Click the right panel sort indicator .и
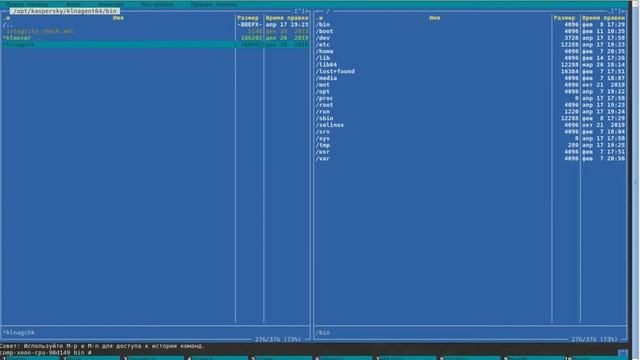Screen dimensions: 640x360 pyautogui.click(x=319, y=18)
